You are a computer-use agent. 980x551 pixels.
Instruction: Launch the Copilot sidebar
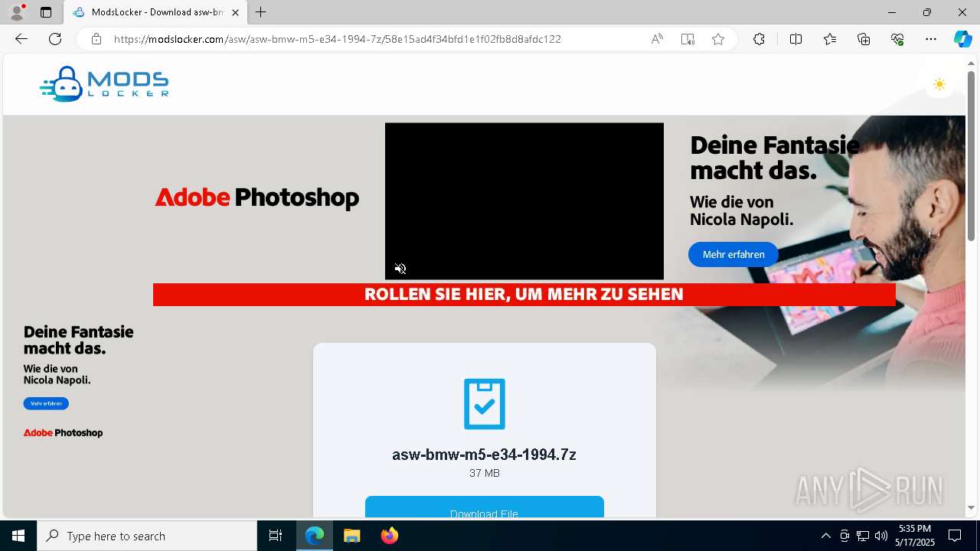point(962,39)
